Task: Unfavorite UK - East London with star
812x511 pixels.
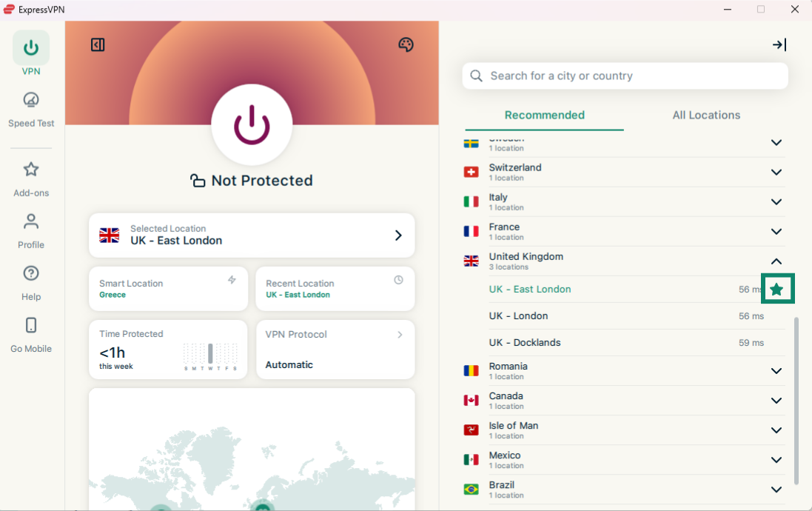Action: pos(776,289)
